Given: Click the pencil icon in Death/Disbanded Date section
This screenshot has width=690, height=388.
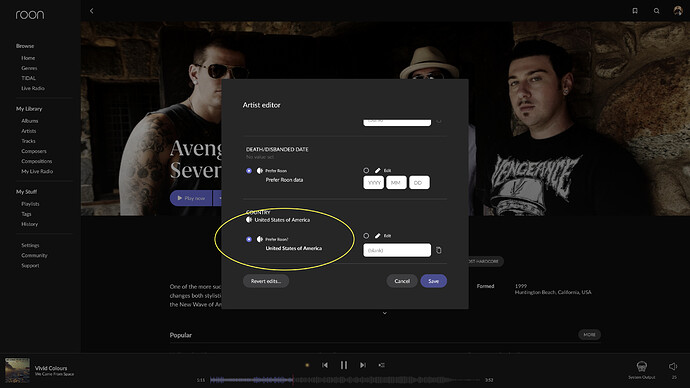Looking at the screenshot, I should click(378, 170).
